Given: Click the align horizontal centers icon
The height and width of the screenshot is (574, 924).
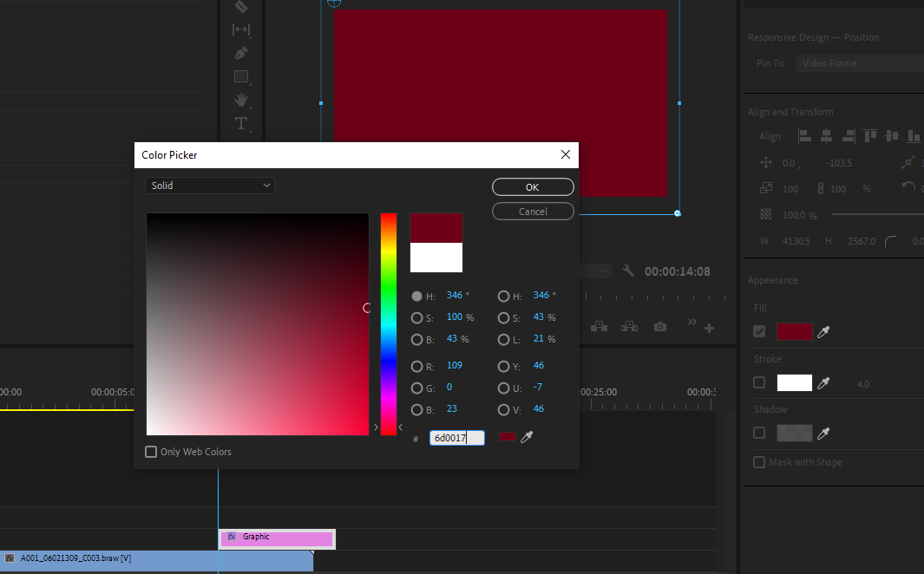Looking at the screenshot, I should pyautogui.click(x=825, y=136).
